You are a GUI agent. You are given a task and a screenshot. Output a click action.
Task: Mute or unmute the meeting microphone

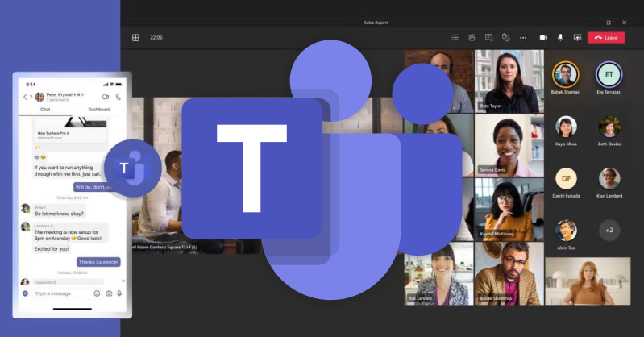tap(560, 37)
